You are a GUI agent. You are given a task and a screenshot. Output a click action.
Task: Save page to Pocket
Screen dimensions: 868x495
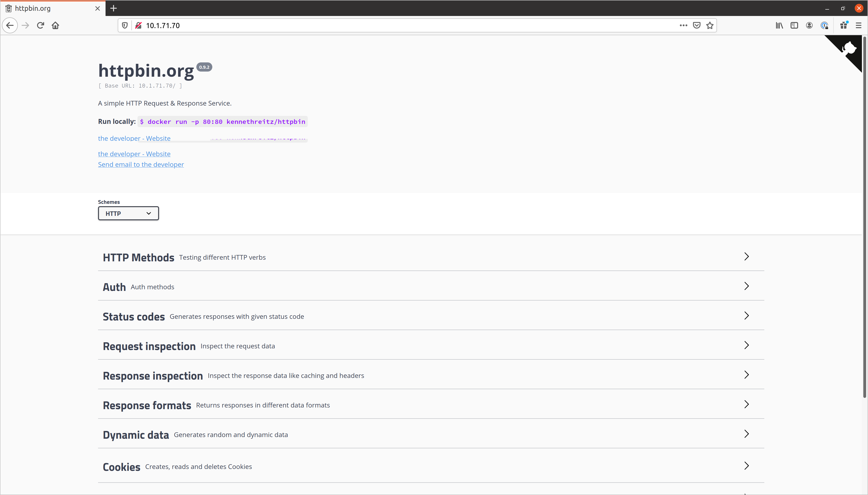pos(696,26)
